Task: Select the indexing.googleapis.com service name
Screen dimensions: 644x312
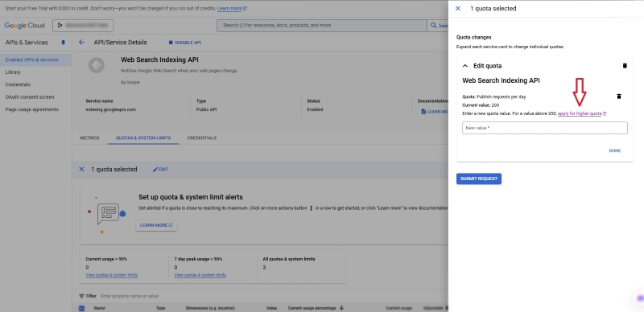Action: point(110,109)
